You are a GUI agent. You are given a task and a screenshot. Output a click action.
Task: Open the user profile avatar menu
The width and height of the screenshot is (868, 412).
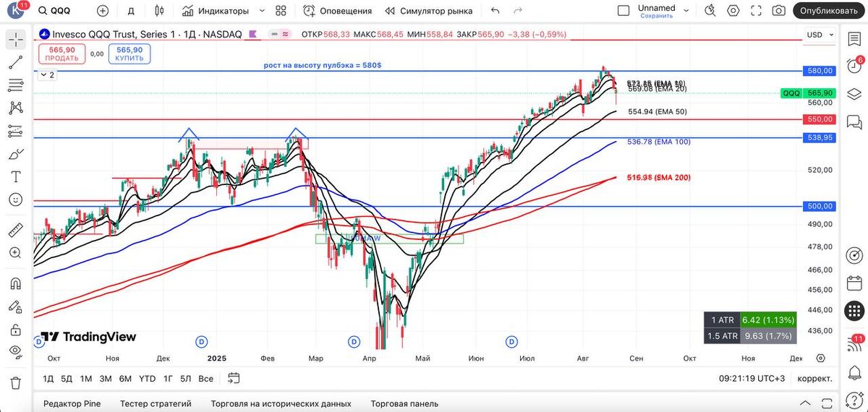(x=17, y=11)
